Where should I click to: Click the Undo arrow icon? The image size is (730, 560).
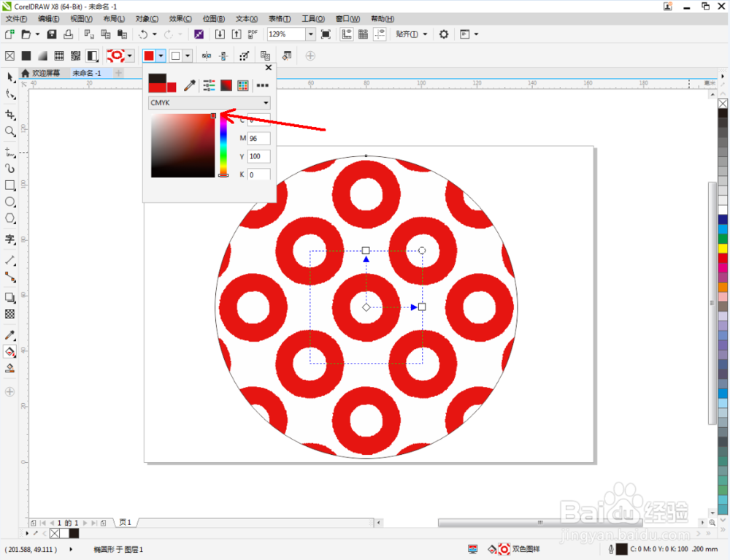pos(143,34)
